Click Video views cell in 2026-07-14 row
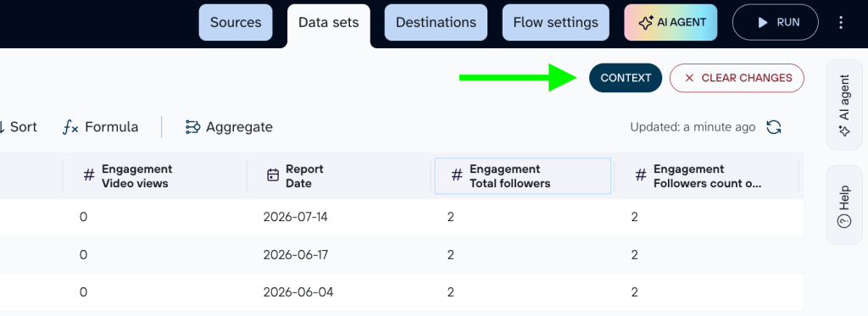This screenshot has height=316, width=868. click(x=154, y=217)
